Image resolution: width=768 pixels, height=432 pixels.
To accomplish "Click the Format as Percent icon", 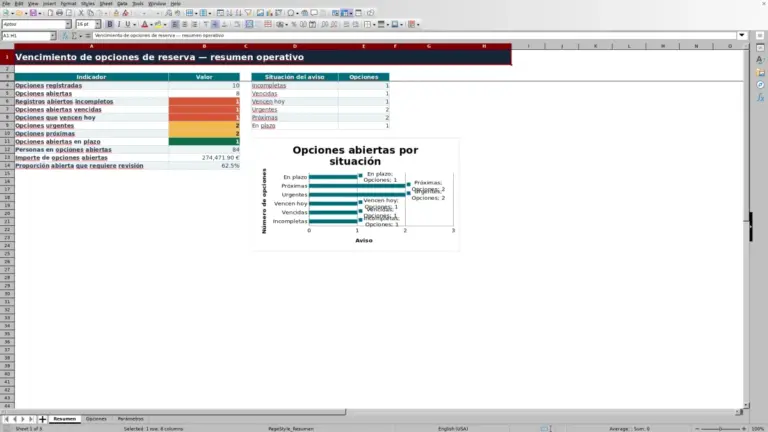I will [294, 24].
